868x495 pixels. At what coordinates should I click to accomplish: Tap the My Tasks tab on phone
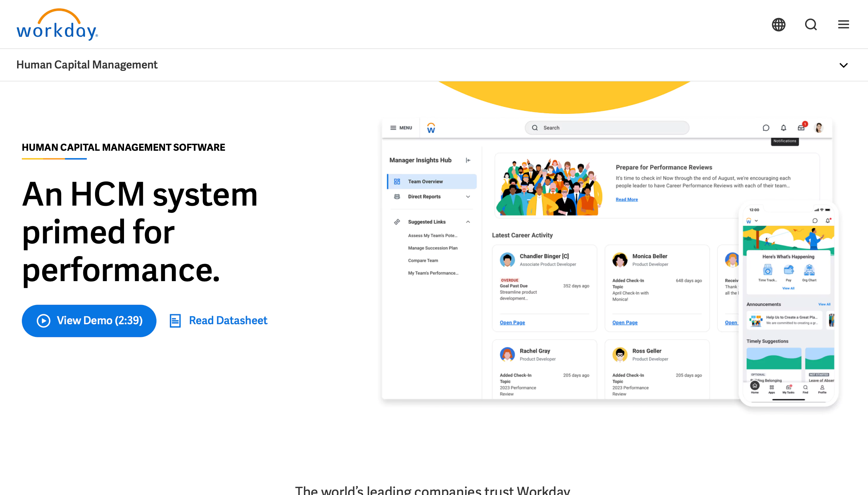tap(788, 389)
